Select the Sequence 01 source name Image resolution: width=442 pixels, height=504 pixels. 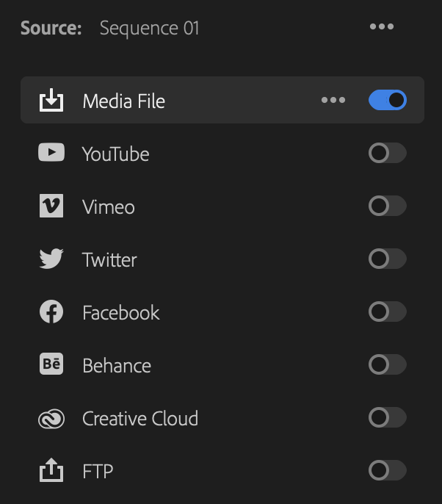pos(149,29)
